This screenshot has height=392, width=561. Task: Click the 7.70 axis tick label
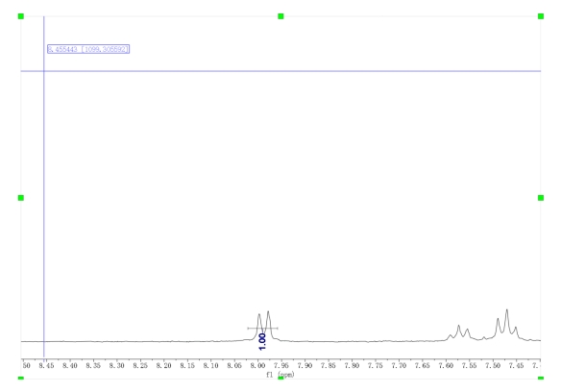[399, 365]
